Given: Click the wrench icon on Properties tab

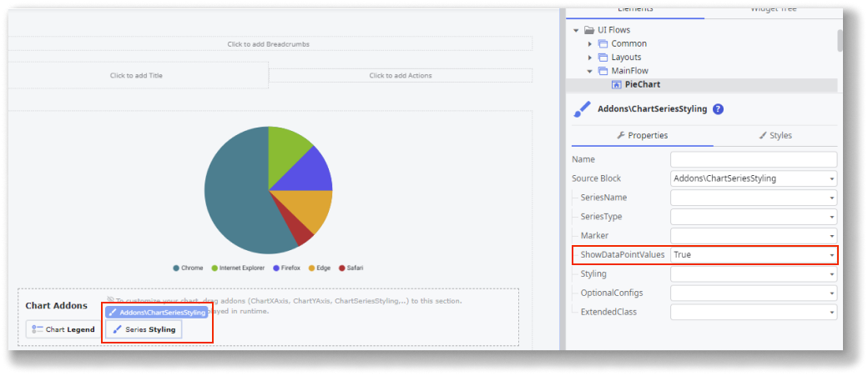Looking at the screenshot, I should pyautogui.click(x=621, y=135).
